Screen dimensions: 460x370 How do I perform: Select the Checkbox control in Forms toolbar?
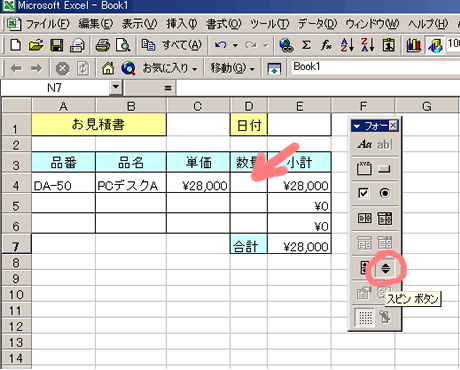pyautogui.click(x=364, y=193)
